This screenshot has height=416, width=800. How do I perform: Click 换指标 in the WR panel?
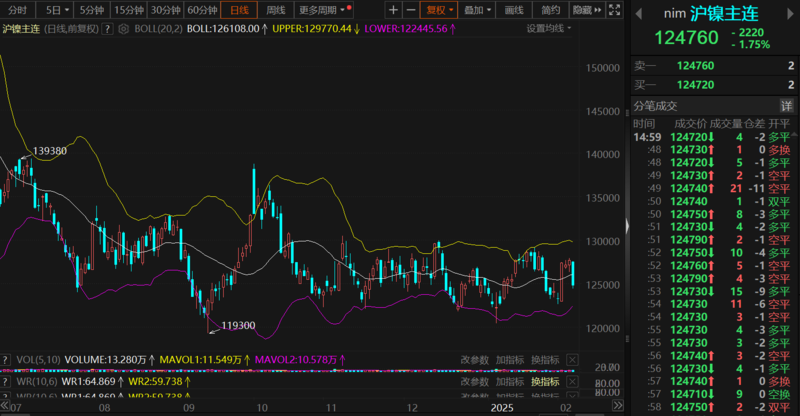tap(545, 382)
